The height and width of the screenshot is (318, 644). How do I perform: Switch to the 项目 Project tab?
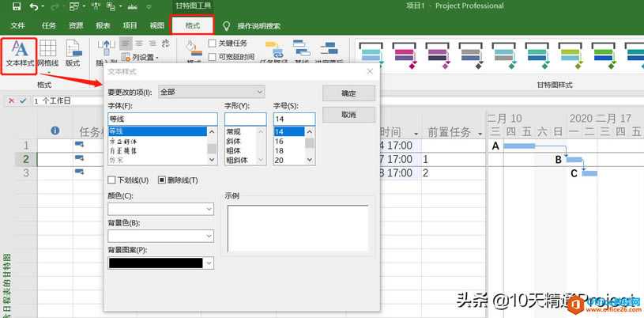pyautogui.click(x=130, y=26)
